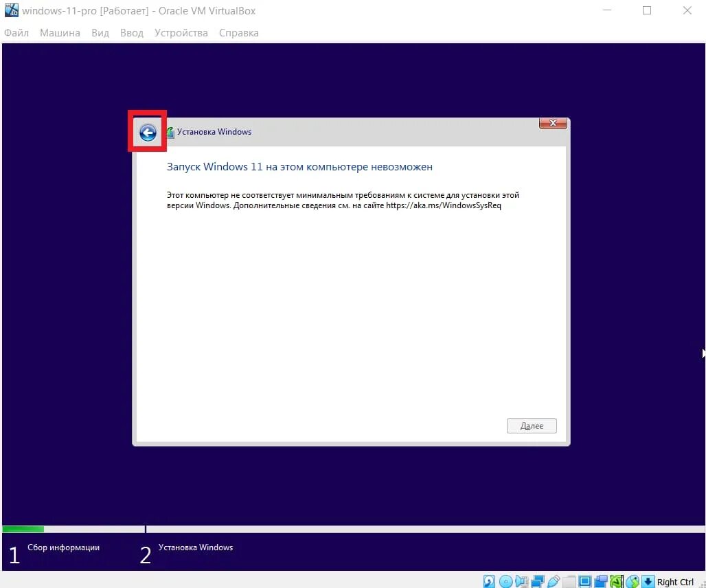Click the step 2 Установка Windows label
Viewport: 706px width, 588px height.
[x=196, y=547]
